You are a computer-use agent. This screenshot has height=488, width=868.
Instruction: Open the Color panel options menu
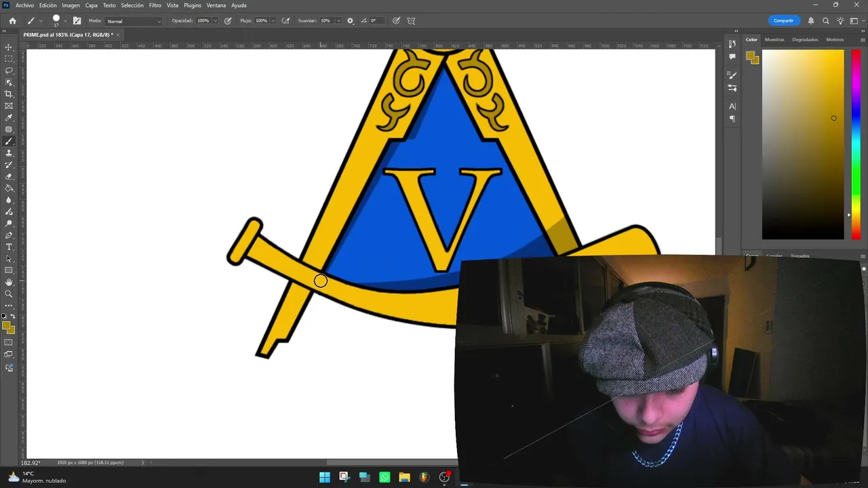click(863, 39)
